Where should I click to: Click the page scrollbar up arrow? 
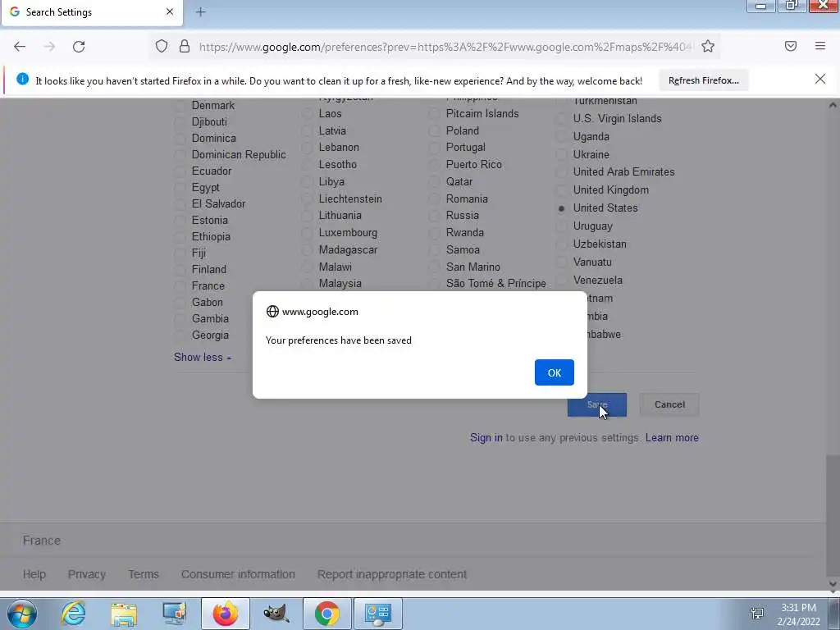pos(833,105)
